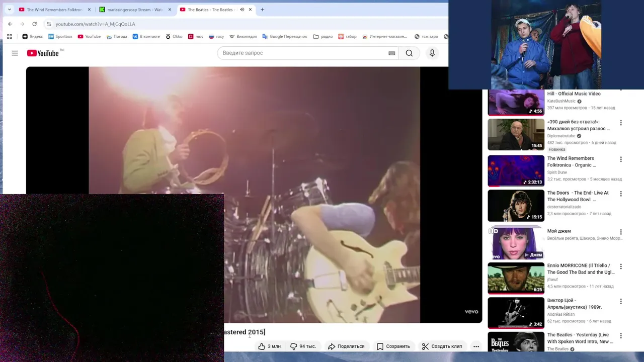
Task: Switch to marlasingersoap Stream tab
Action: tap(134, 10)
